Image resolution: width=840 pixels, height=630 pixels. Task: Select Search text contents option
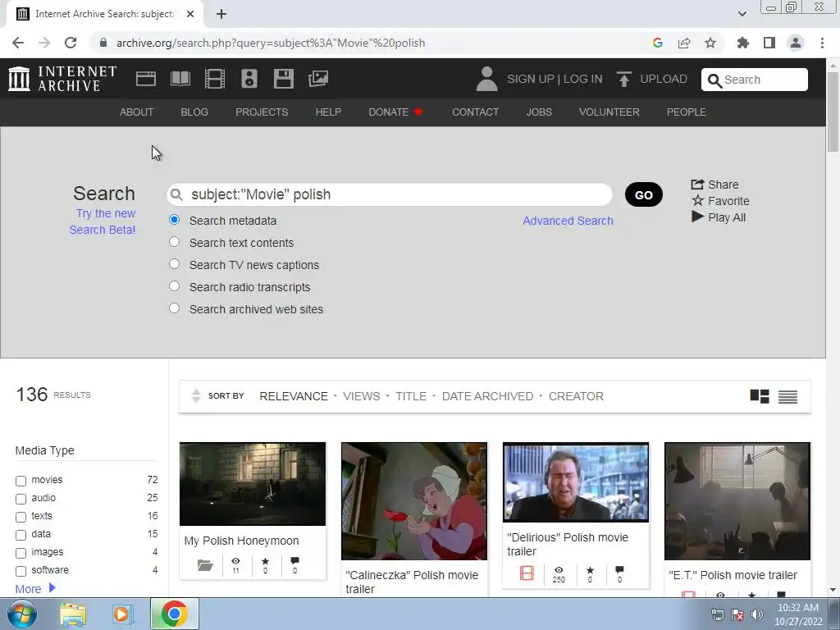tap(174, 242)
